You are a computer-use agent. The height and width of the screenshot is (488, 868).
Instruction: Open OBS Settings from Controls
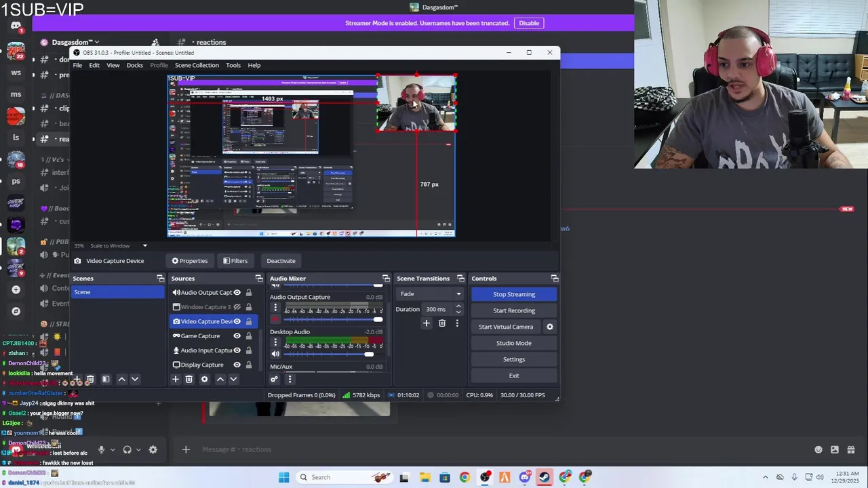pyautogui.click(x=514, y=359)
